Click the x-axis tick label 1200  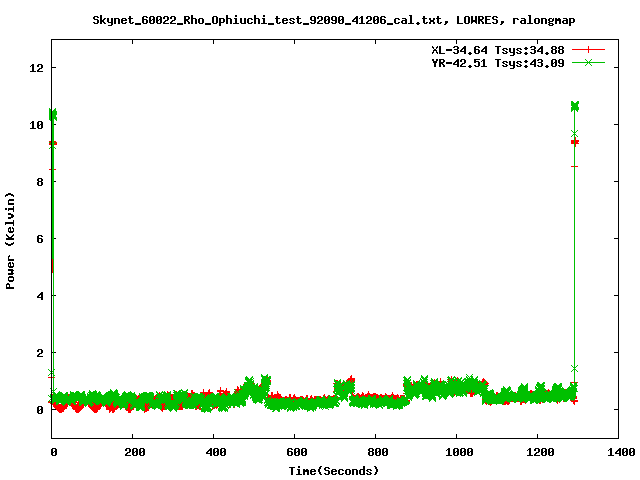coord(540,452)
